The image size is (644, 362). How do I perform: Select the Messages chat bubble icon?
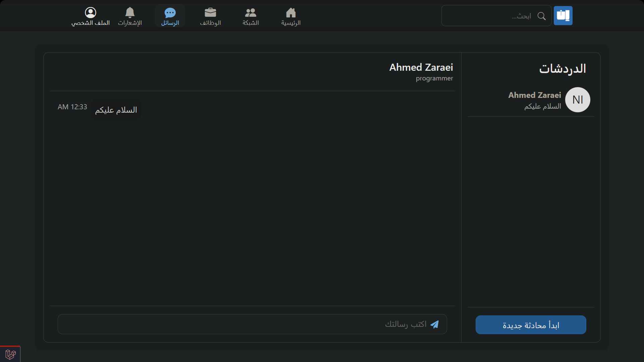[170, 13]
